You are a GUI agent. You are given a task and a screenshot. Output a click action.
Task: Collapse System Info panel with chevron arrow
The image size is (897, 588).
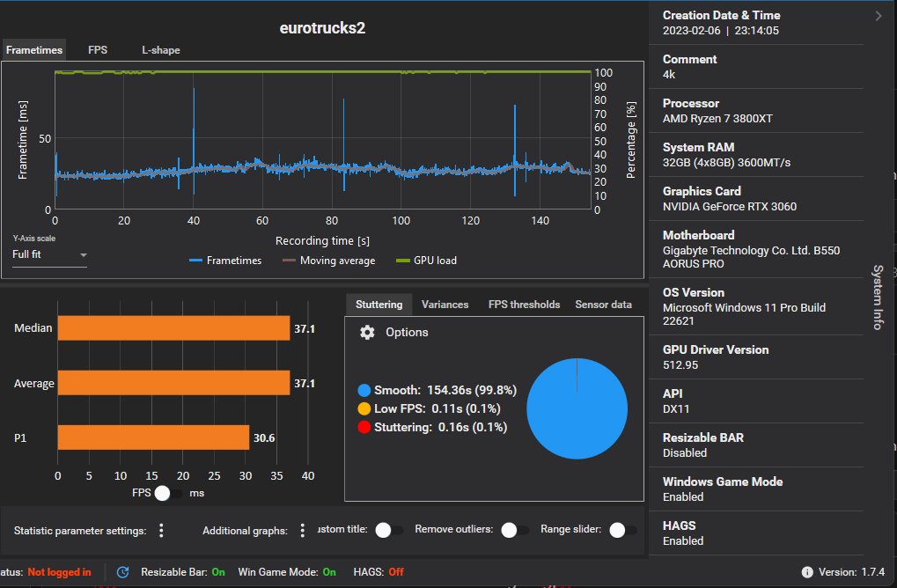(879, 16)
